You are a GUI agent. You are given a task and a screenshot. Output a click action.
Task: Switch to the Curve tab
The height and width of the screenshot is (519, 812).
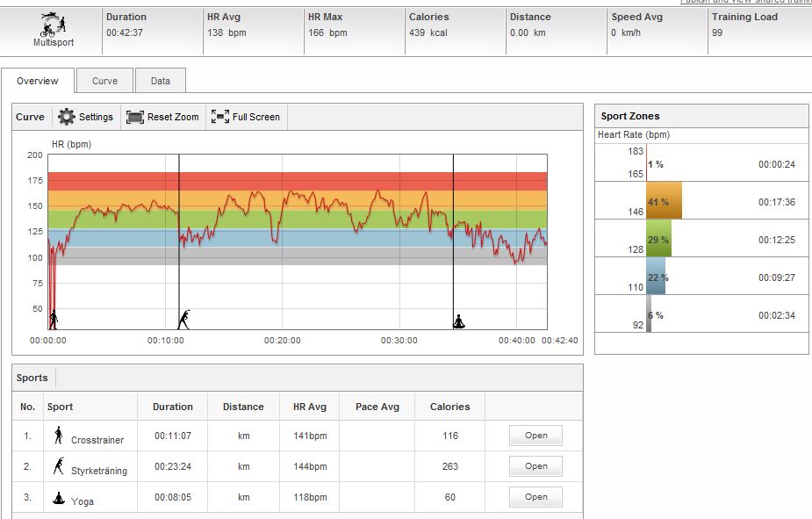[104, 81]
